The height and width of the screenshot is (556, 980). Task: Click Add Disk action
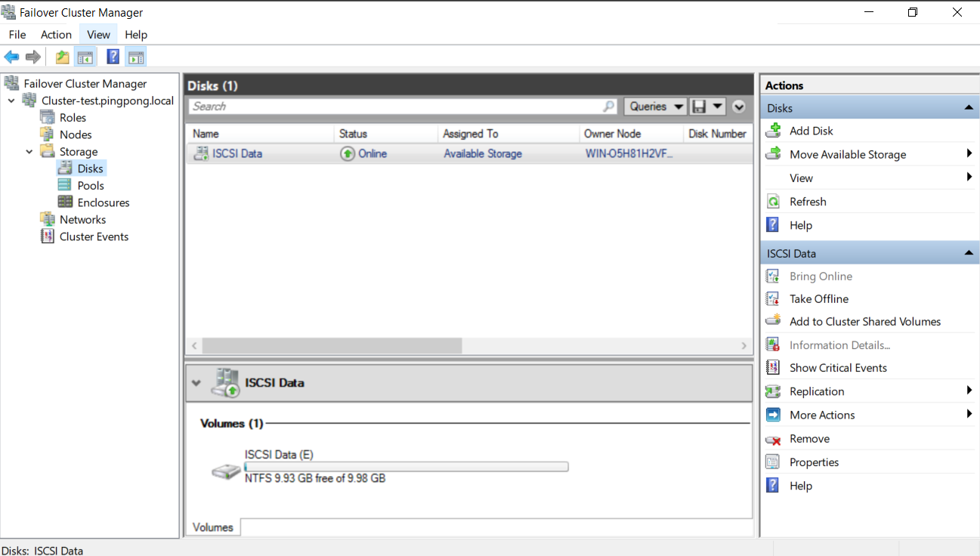pyautogui.click(x=812, y=131)
